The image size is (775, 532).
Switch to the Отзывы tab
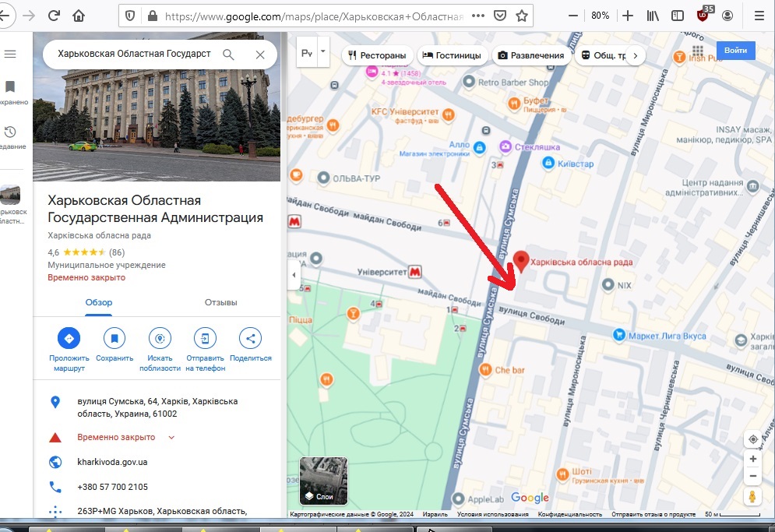220,302
